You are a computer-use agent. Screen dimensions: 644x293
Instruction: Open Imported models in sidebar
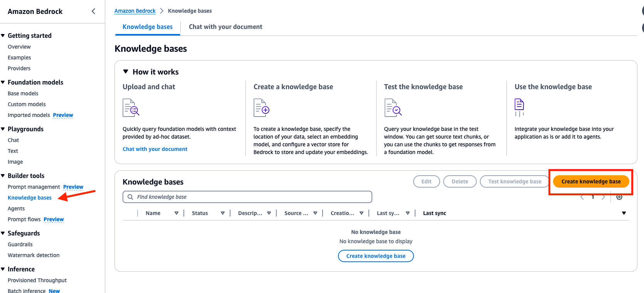(x=29, y=115)
